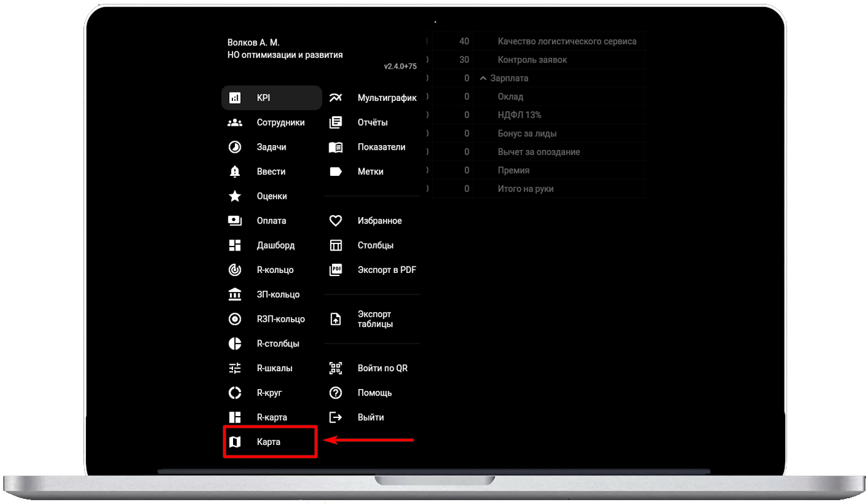This screenshot has height=504, width=868.
Task: Select the star icon for Оценки
Action: click(235, 196)
